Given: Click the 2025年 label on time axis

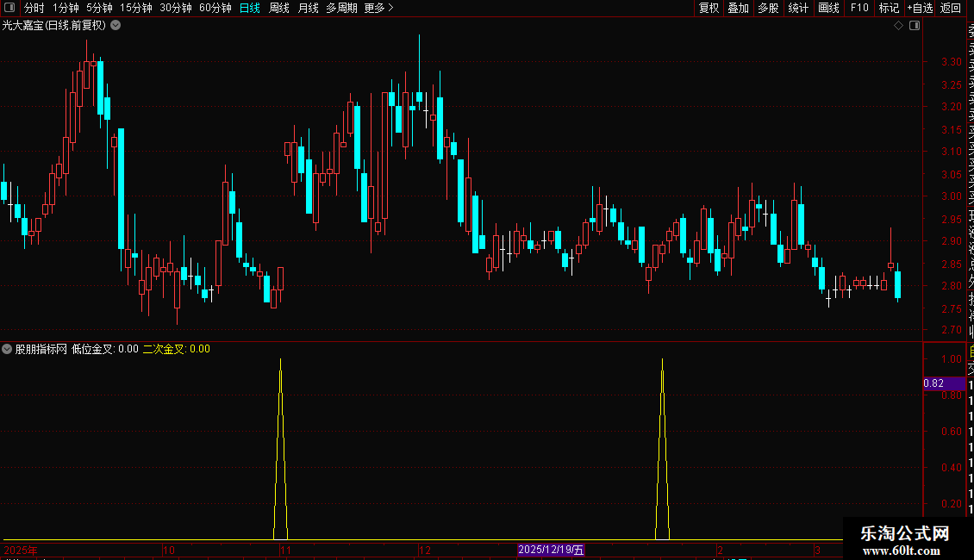Looking at the screenshot, I should [21, 550].
